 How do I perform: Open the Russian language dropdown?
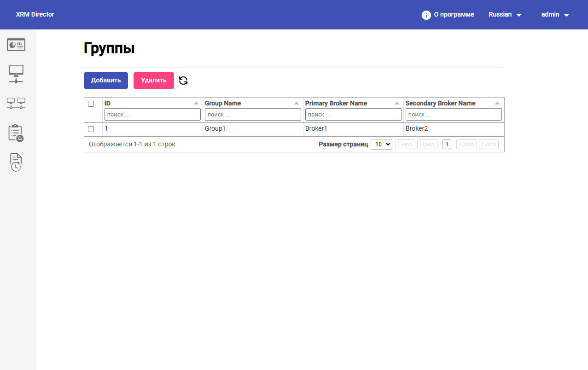[505, 15]
